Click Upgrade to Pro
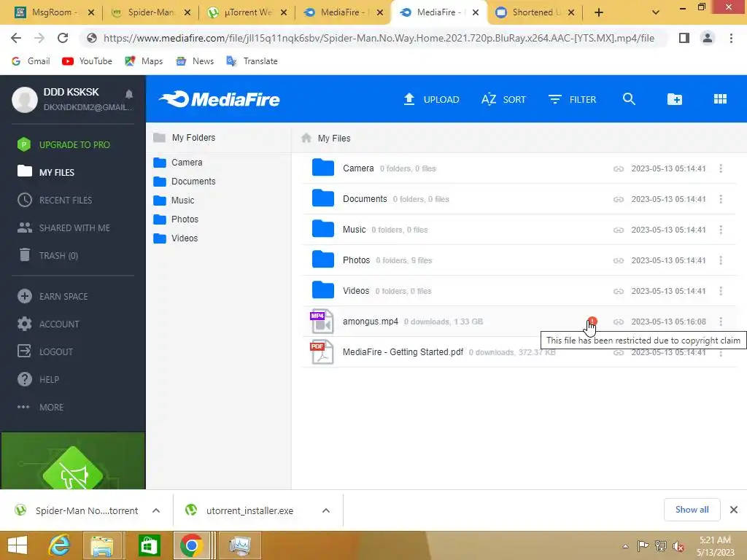This screenshot has width=747, height=560. tap(64, 144)
